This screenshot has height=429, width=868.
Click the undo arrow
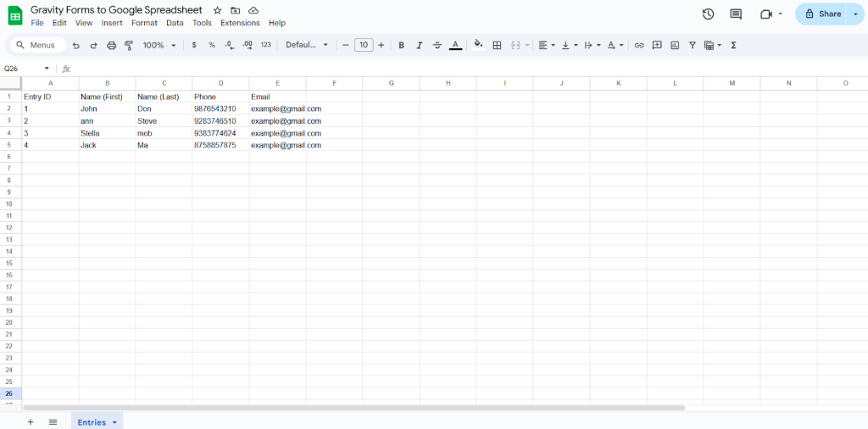pos(75,46)
